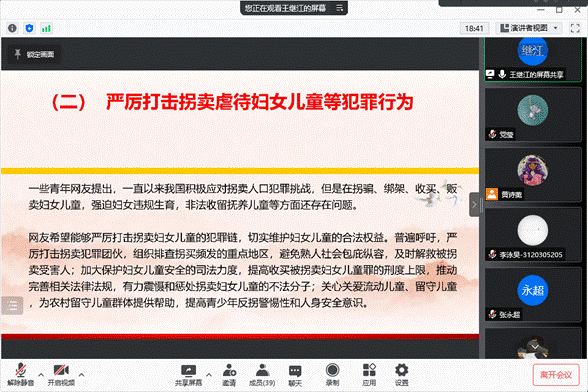Click the blue security shield icon
Viewport: 588px width, 392px height.
click(29, 28)
